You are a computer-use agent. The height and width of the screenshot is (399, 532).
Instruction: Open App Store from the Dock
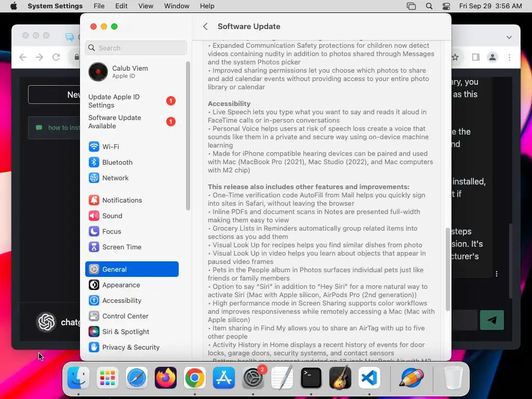[x=224, y=378]
